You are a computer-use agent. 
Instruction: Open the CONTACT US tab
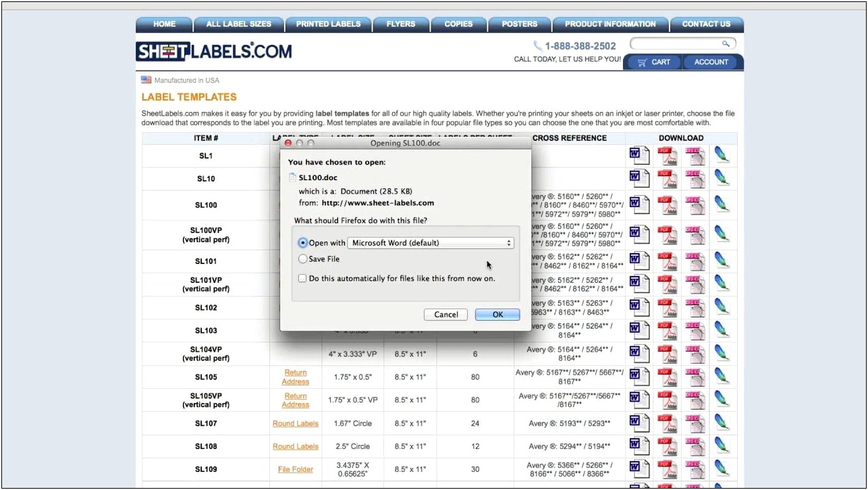coord(707,24)
